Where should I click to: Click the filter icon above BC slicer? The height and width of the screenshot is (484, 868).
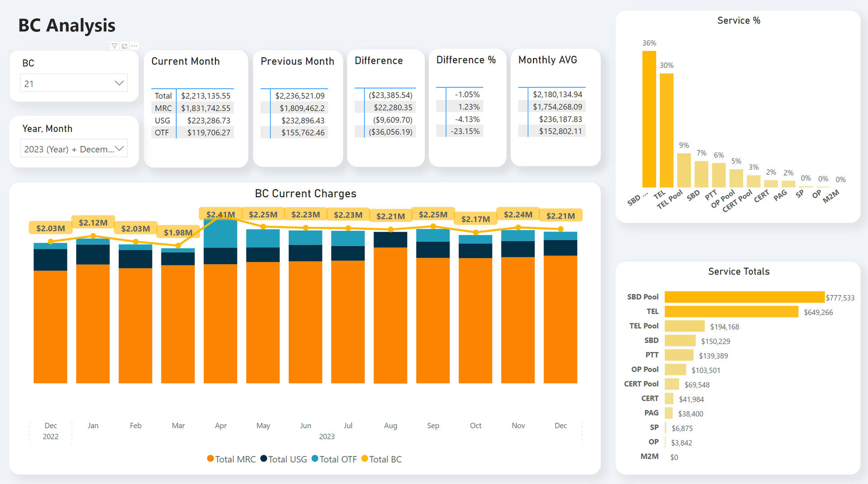pos(114,46)
